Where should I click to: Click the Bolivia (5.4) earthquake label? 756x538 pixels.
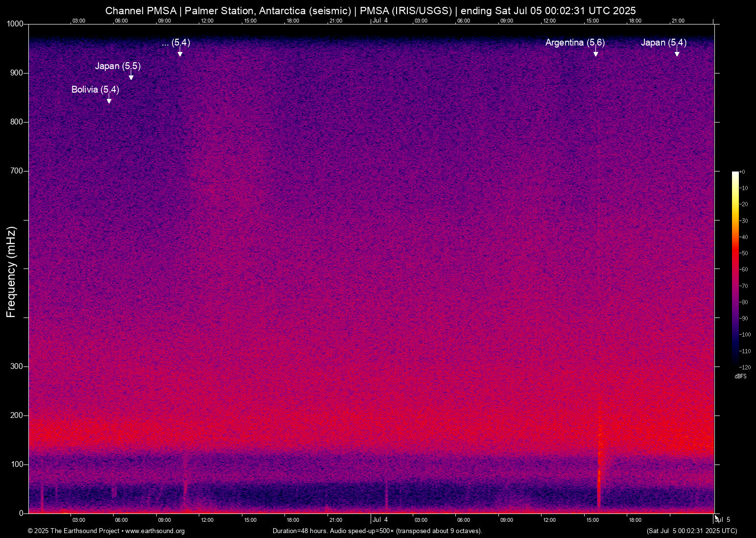(x=95, y=90)
